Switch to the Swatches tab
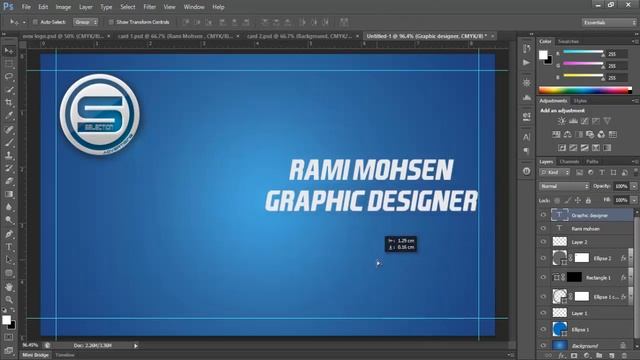The image size is (640, 360). click(x=568, y=42)
